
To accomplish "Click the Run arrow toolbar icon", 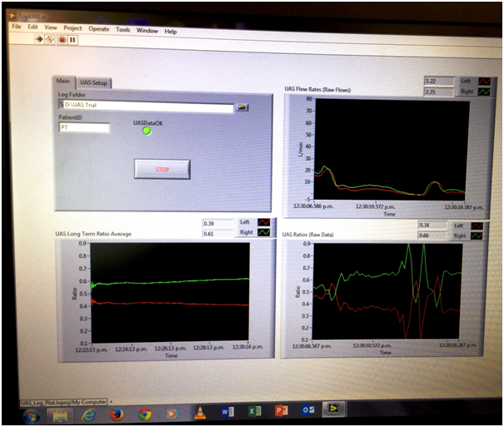I will (x=39, y=39).
